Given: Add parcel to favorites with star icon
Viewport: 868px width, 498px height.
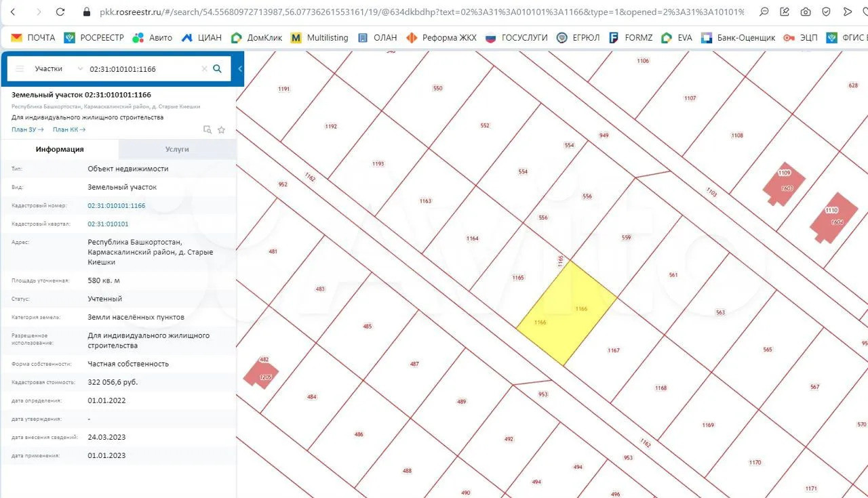Looking at the screenshot, I should click(x=221, y=129).
